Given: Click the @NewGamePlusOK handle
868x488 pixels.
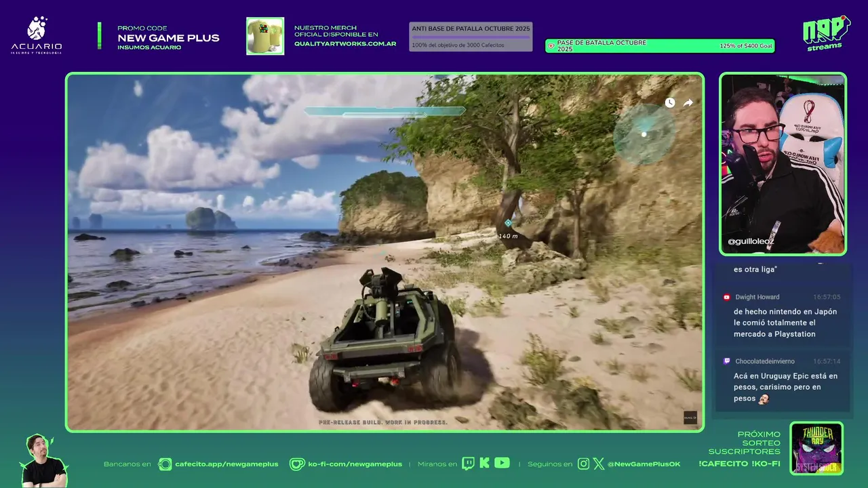Looking at the screenshot, I should (644, 464).
